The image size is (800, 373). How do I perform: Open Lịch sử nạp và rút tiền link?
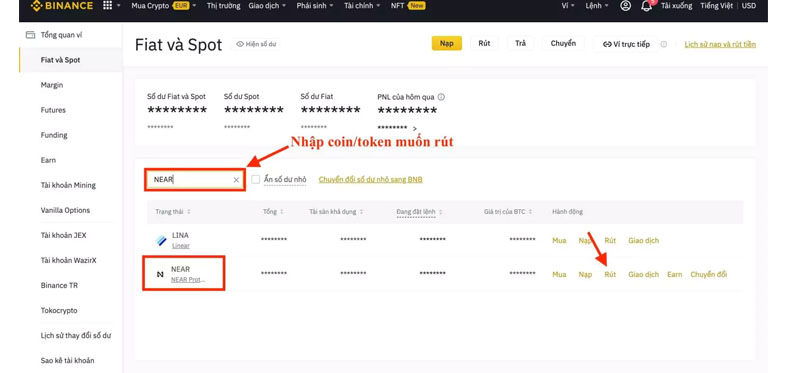tap(720, 44)
